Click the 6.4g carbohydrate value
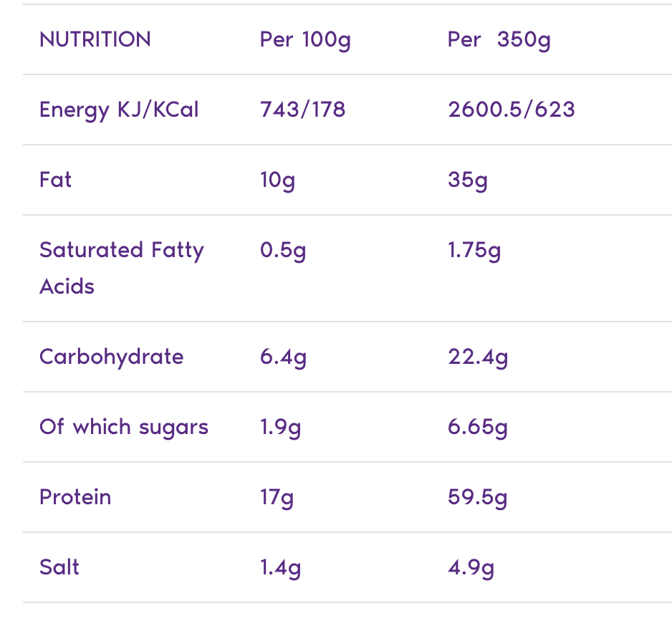The image size is (672, 626). tap(283, 357)
